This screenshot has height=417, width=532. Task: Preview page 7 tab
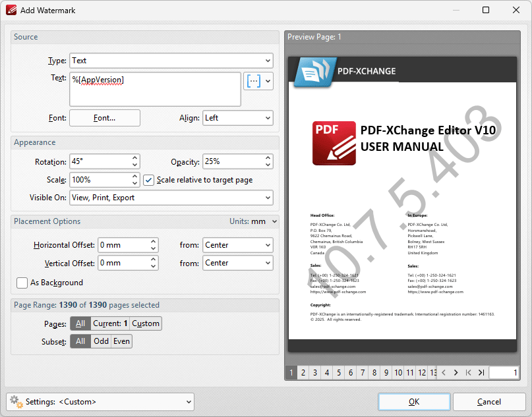(363, 373)
